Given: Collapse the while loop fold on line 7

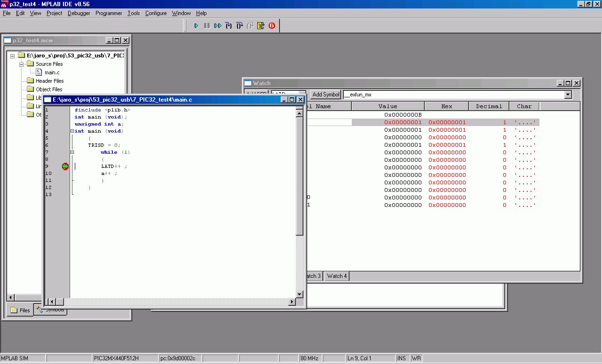Looking at the screenshot, I should [72, 152].
